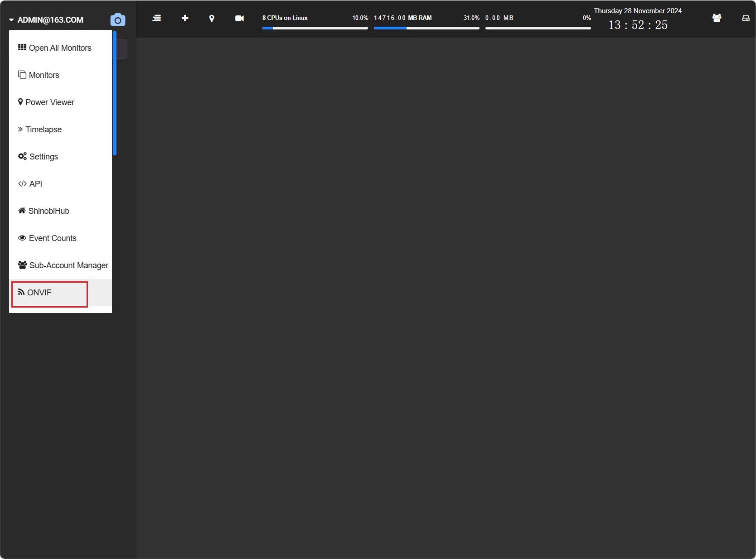Click the RAM usage progress bar

426,28
